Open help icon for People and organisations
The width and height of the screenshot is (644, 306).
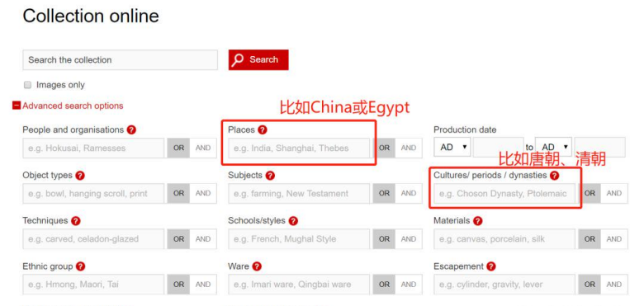pos(131,130)
